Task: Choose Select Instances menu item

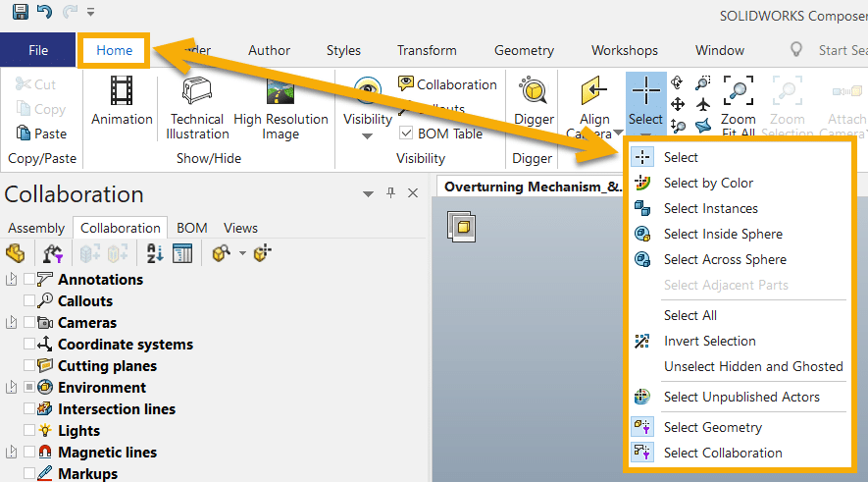Action: pyautogui.click(x=740, y=208)
